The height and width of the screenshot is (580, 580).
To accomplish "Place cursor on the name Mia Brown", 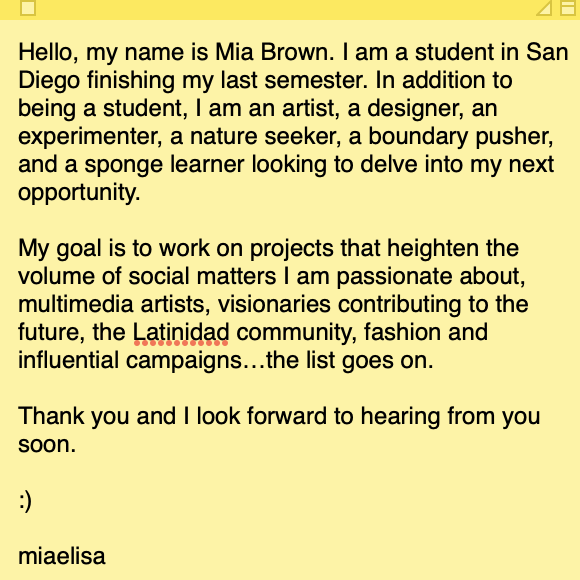I will click(275, 52).
